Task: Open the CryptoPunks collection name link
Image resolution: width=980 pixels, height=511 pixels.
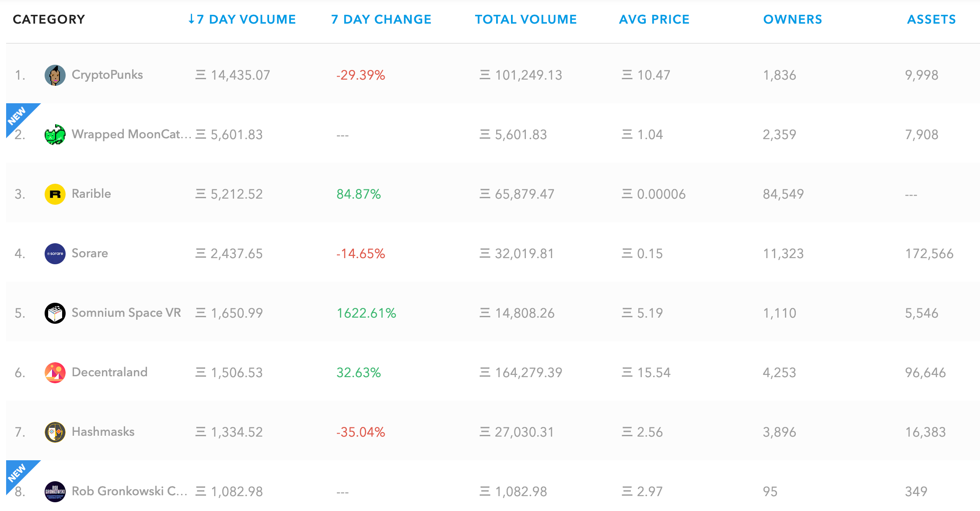Action: tap(107, 75)
